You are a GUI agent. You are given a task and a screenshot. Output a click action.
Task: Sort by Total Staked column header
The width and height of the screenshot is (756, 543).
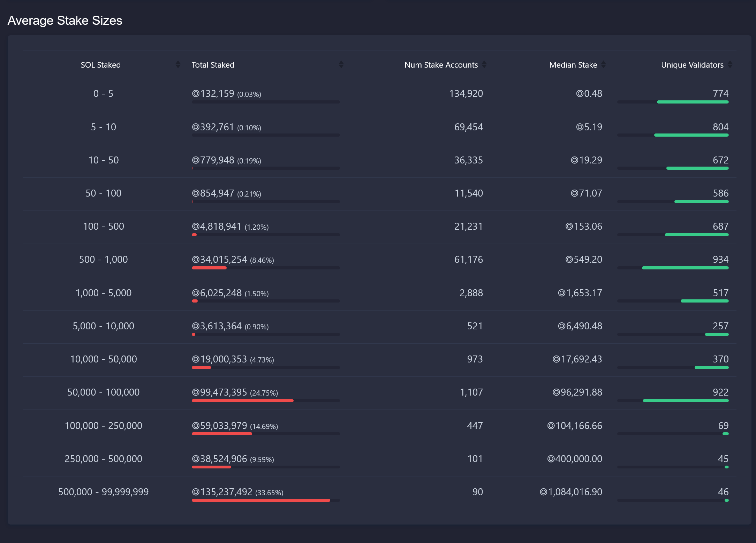tap(213, 65)
